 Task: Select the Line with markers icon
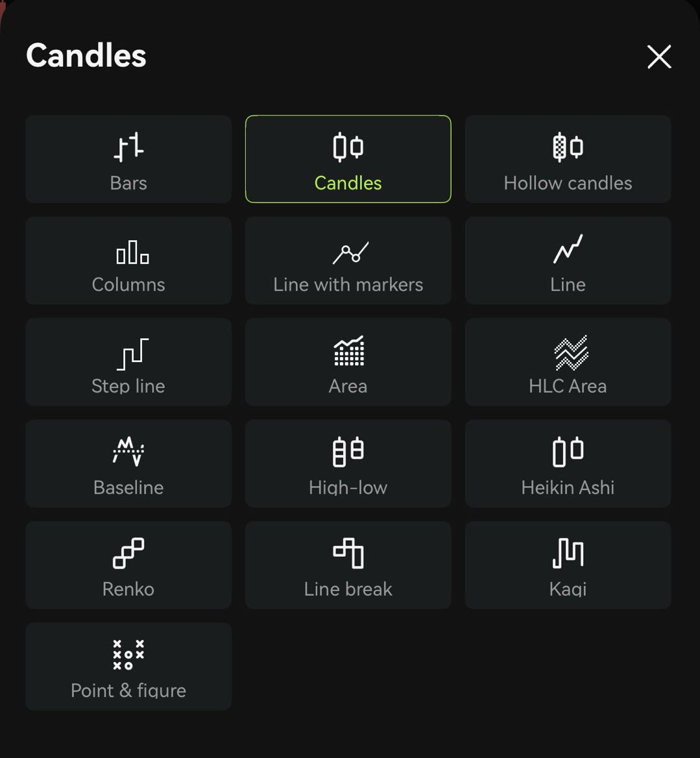pos(350,252)
